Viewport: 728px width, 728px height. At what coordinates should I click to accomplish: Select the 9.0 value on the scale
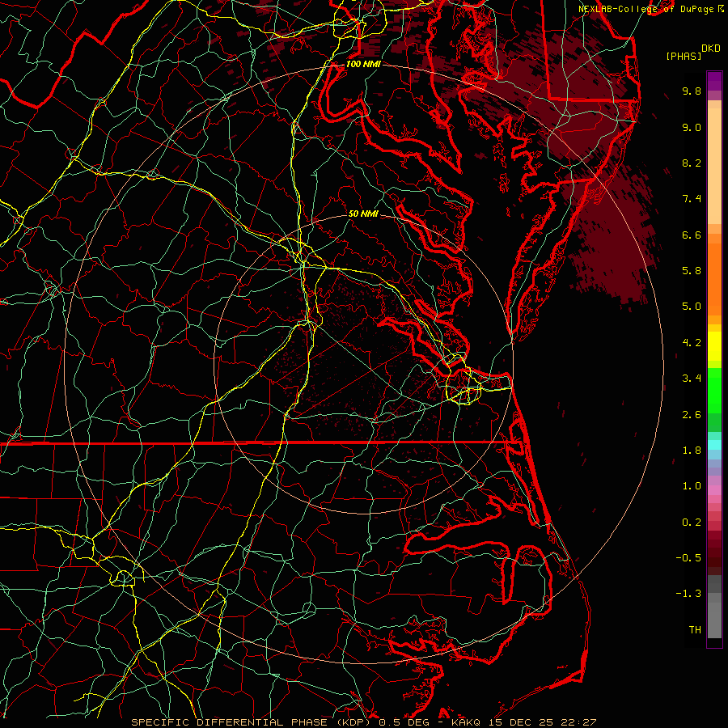tap(692, 127)
